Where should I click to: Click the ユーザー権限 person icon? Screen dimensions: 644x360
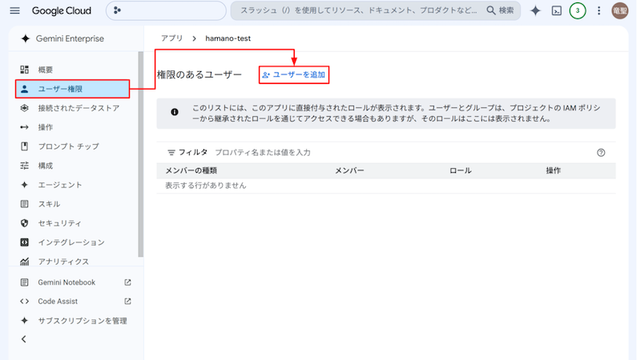tap(25, 89)
